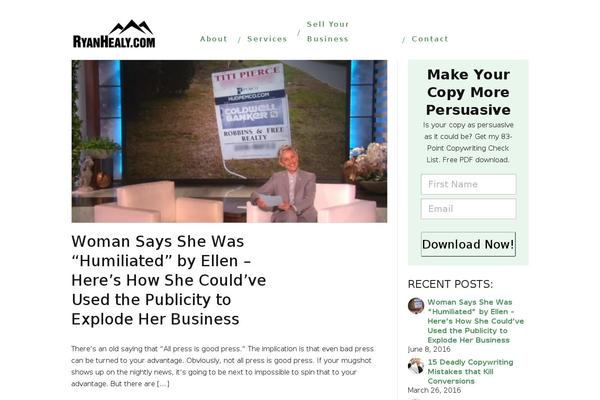Viewport: 600px width, 400px height.
Task: Click the 'June 8, 2016' date
Action: click(x=429, y=349)
